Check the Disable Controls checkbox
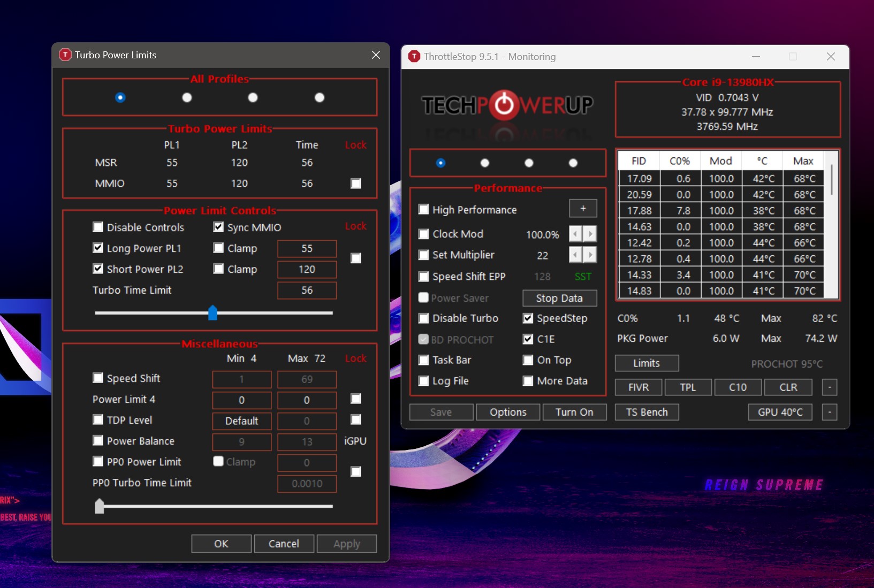874x588 pixels. [98, 227]
